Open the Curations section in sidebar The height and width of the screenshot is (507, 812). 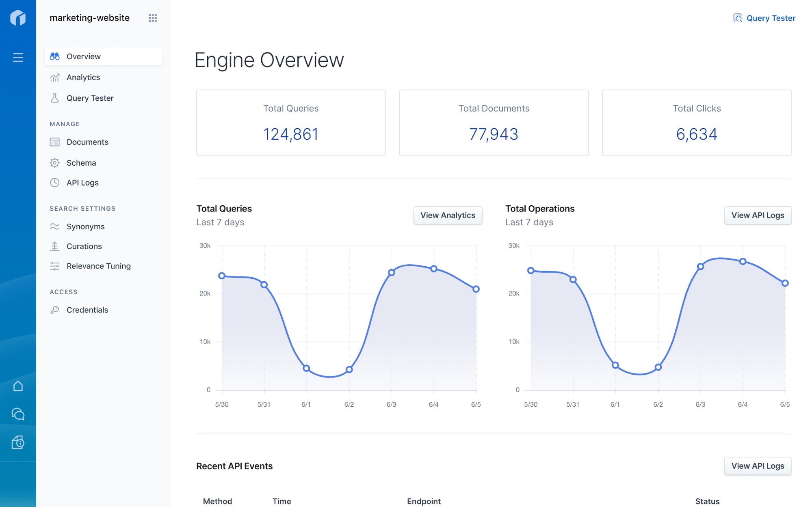click(x=84, y=246)
